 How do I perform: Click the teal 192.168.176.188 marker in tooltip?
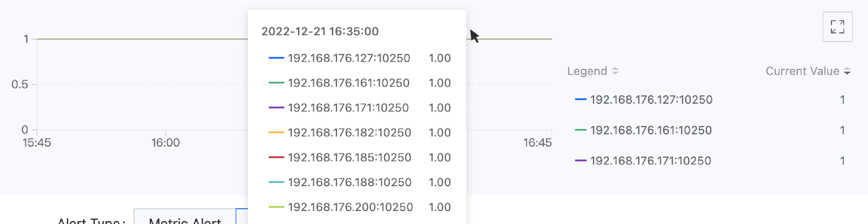click(276, 182)
